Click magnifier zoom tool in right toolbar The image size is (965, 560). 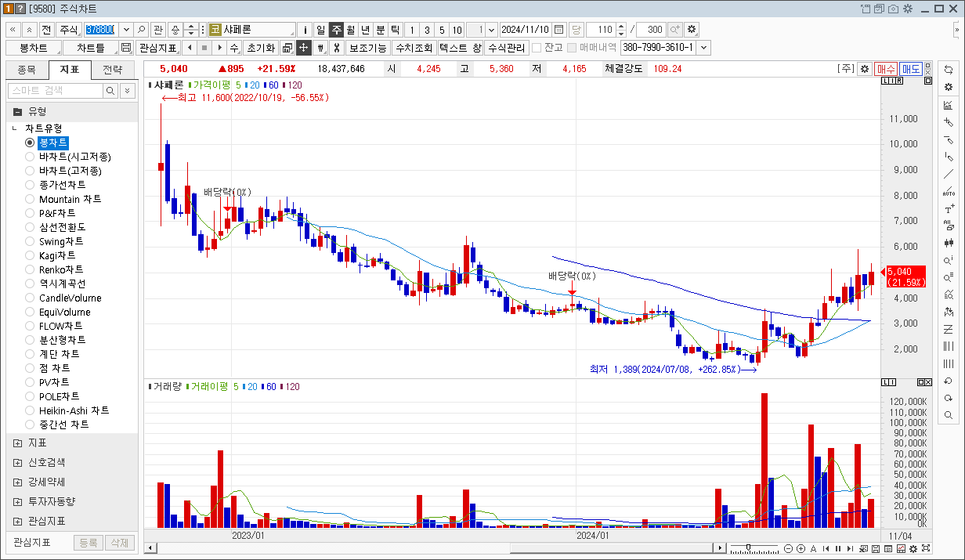coord(949,416)
